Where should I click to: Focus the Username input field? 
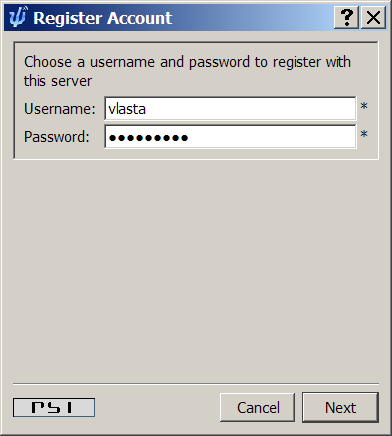click(x=230, y=109)
